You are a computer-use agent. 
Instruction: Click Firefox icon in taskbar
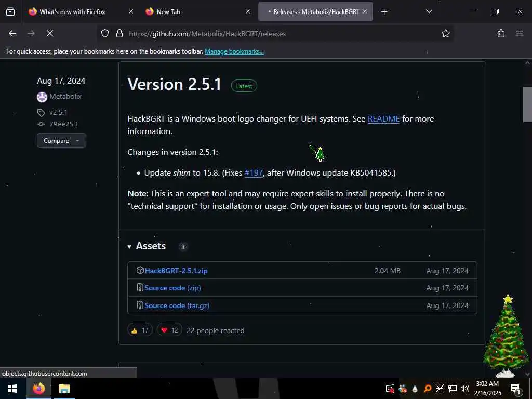(38, 389)
